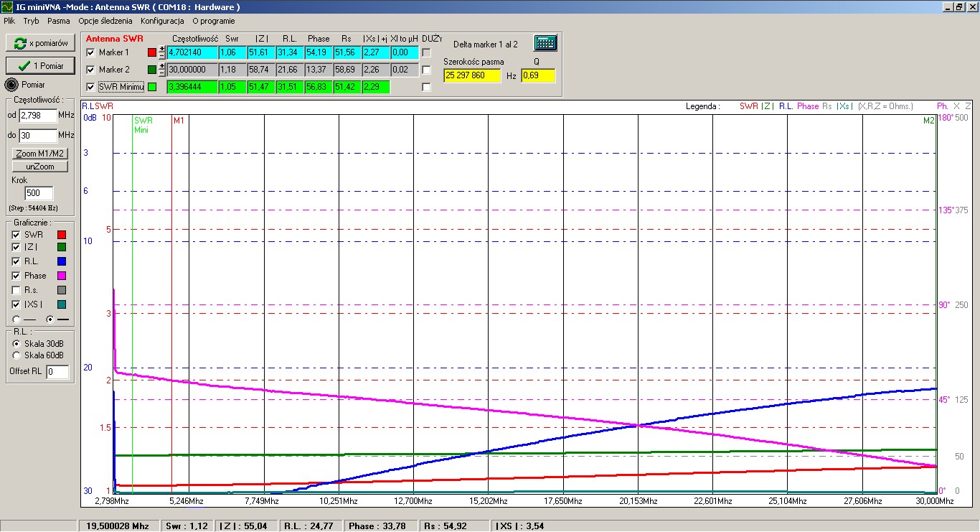Open the Konfiguracja menu
Screen dimensions: 980x532
pyautogui.click(x=162, y=21)
